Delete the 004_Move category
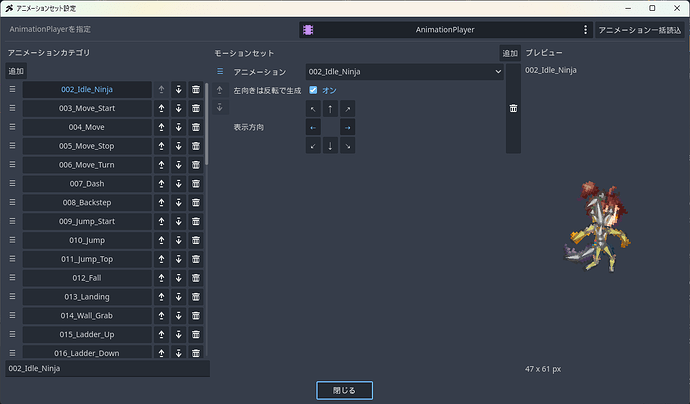This screenshot has height=404, width=690. pos(196,127)
